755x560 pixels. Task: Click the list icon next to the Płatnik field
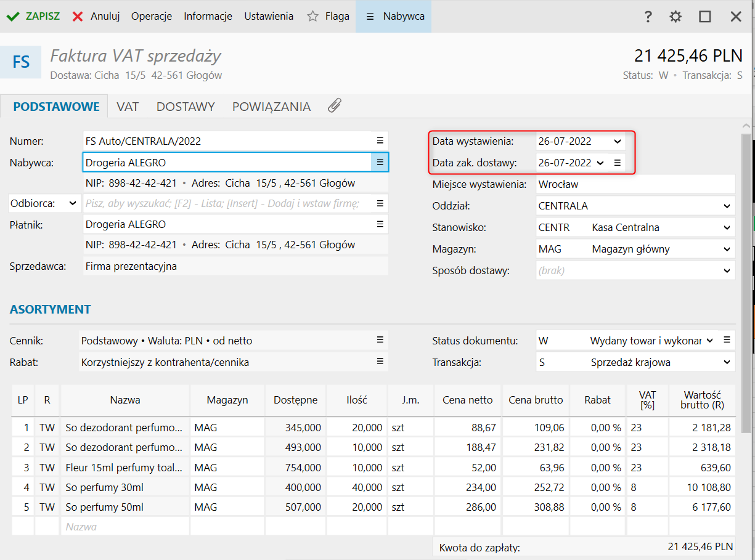click(380, 224)
